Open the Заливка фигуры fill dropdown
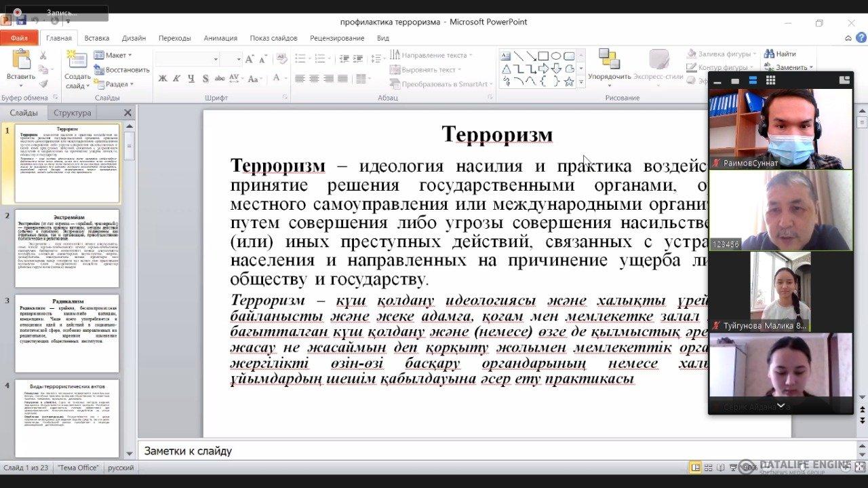Screen dimensions: 868x488 click(x=722, y=54)
